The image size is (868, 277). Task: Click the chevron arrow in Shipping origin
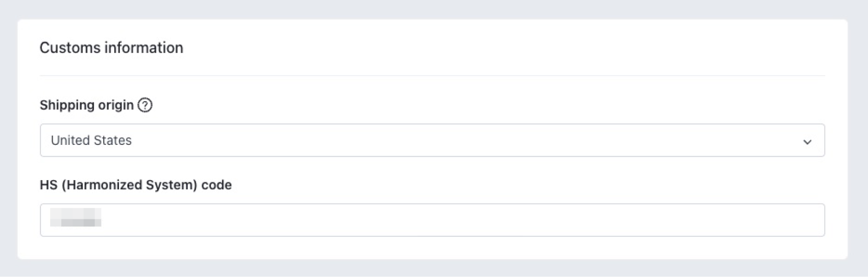(x=807, y=141)
